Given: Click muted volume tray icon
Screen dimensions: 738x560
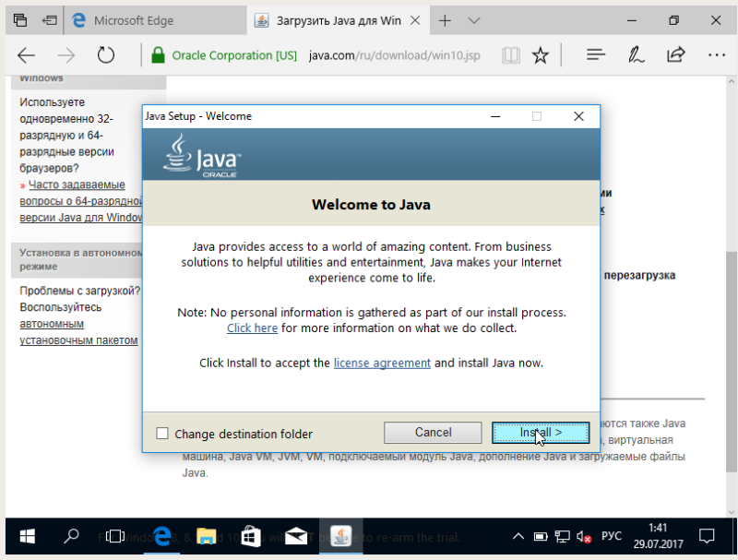Looking at the screenshot, I should [584, 536].
